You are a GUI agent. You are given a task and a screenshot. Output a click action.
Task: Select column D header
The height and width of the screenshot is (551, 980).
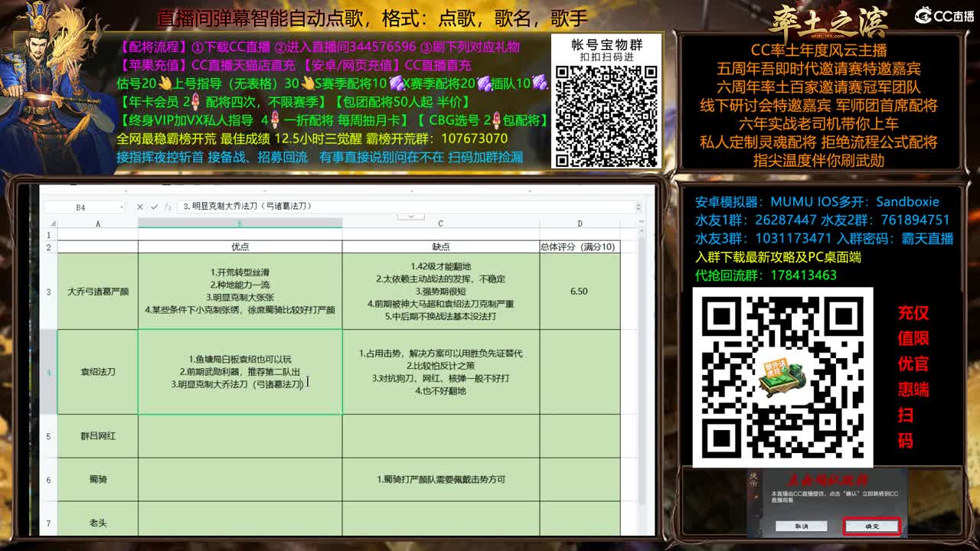[x=580, y=223]
